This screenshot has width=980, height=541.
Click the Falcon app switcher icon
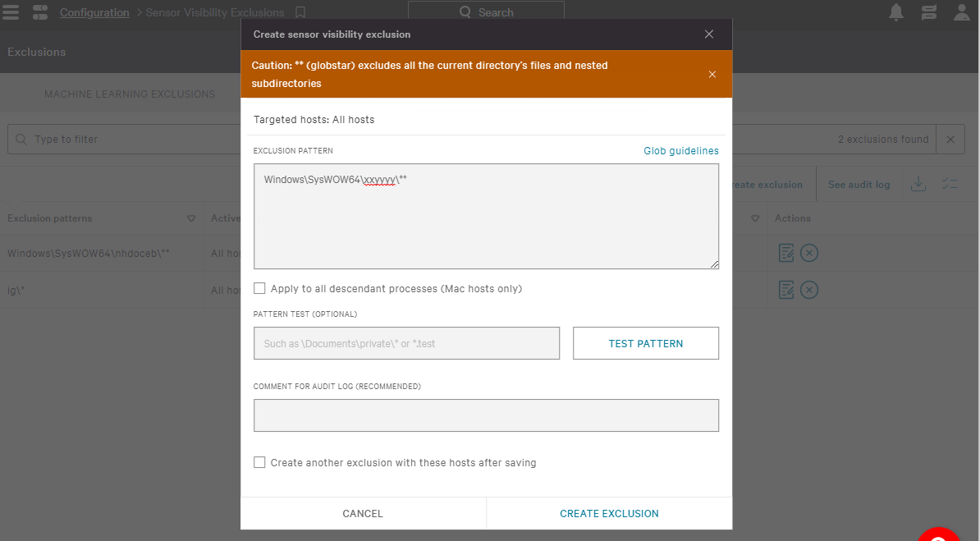[40, 11]
